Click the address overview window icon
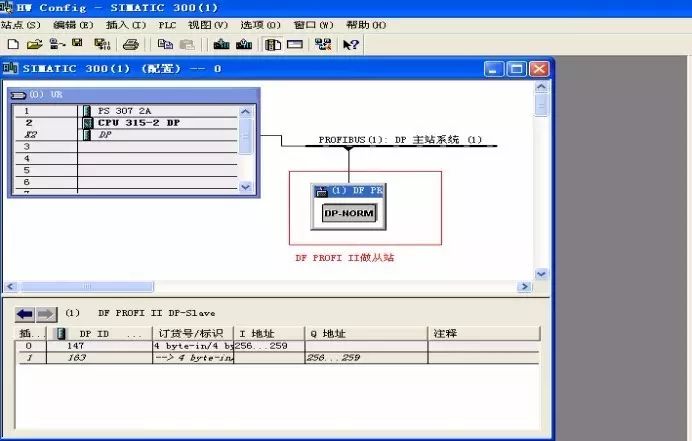Screen dimensions: 692x441 pos(294,44)
